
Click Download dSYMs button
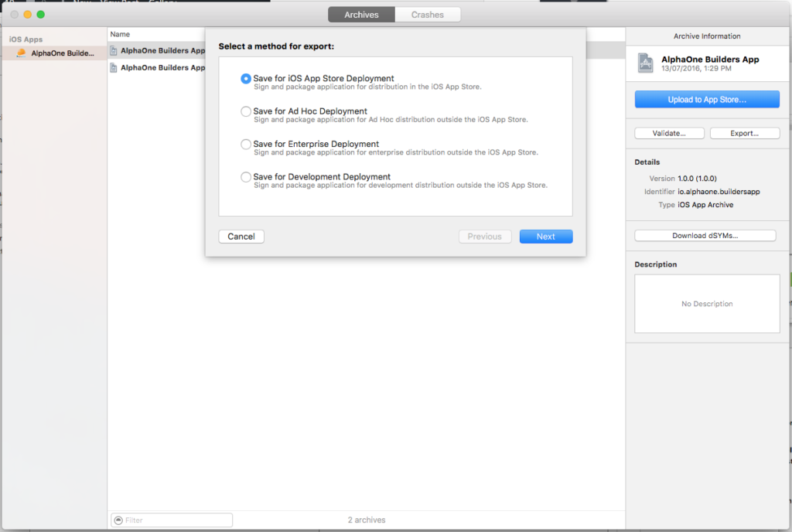[x=705, y=236]
